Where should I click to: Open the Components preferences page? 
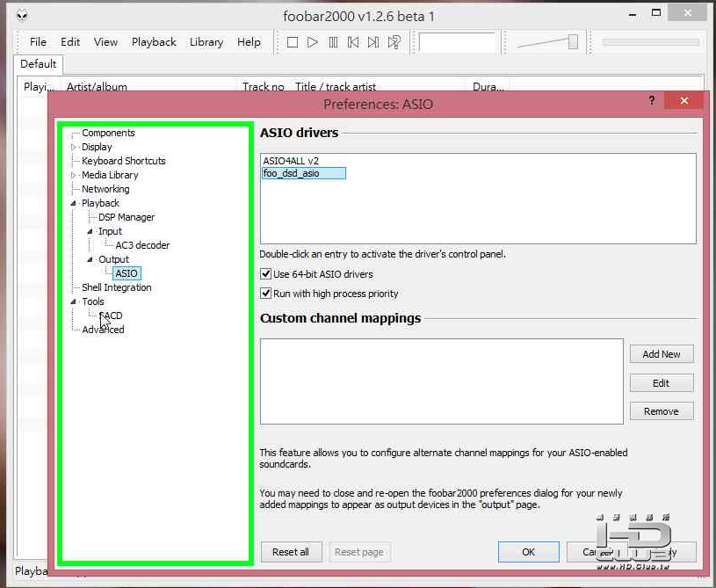pos(108,133)
